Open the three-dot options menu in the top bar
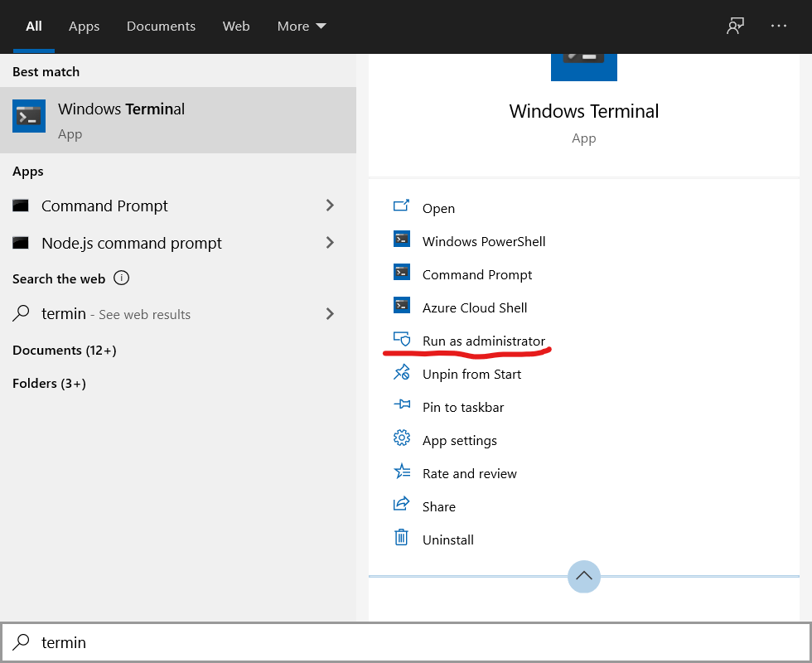The image size is (812, 663). tap(778, 26)
